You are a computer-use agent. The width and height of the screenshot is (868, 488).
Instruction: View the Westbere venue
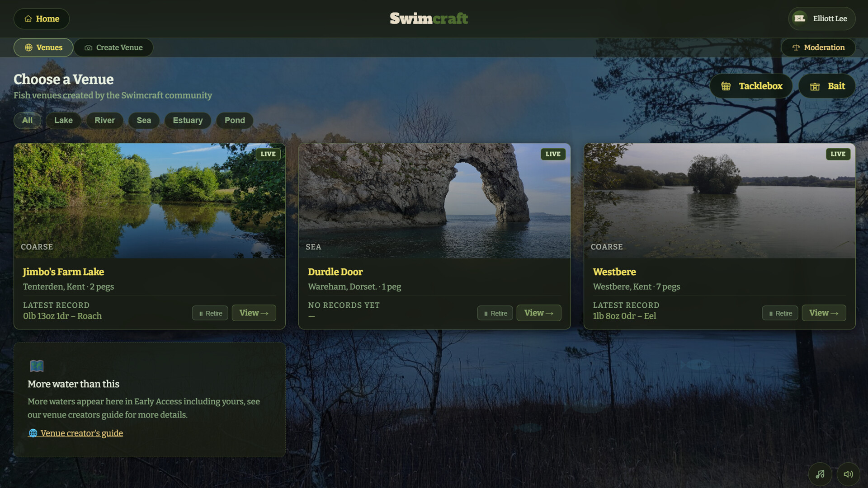(824, 313)
